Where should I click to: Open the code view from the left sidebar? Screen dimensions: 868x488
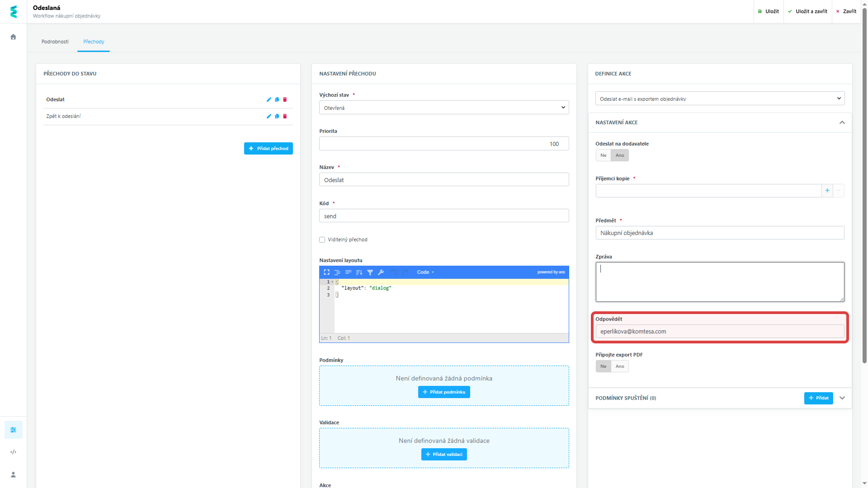pos(13,452)
